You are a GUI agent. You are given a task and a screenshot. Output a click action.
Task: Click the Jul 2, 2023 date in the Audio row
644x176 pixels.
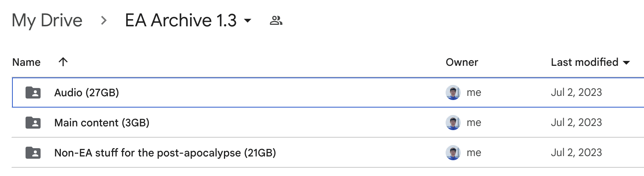pos(576,93)
